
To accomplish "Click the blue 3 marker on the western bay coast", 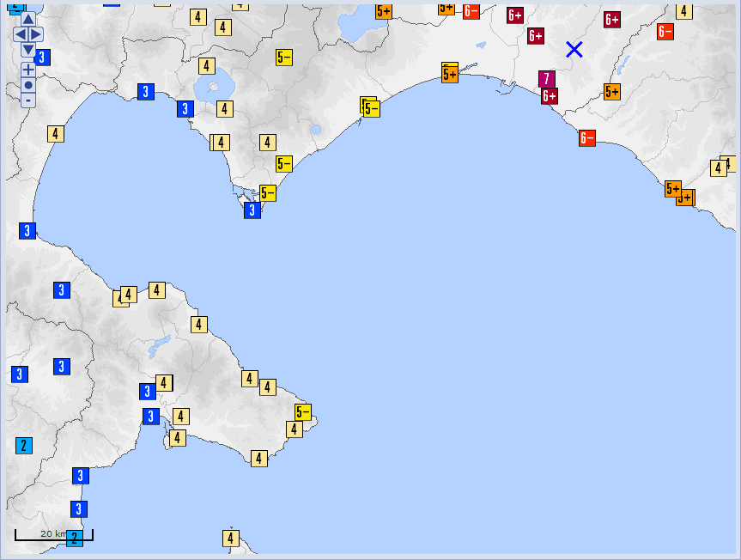I will pos(27,230).
